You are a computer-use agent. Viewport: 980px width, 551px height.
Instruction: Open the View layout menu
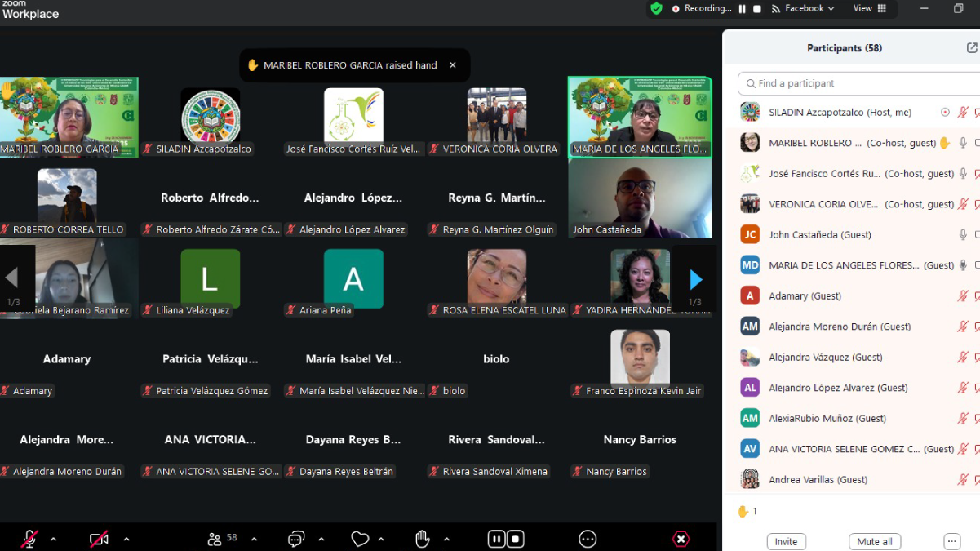click(870, 9)
